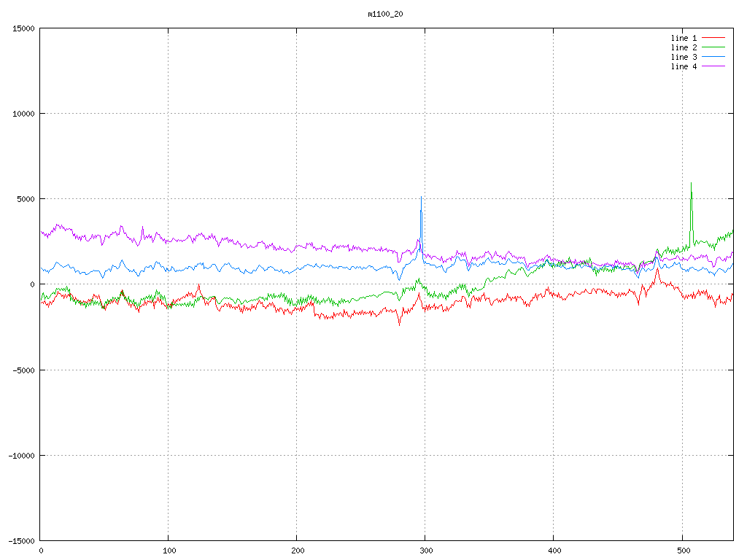The image size is (747, 560).
Task: Click the 15000 y-axis label
Action: [x=24, y=28]
